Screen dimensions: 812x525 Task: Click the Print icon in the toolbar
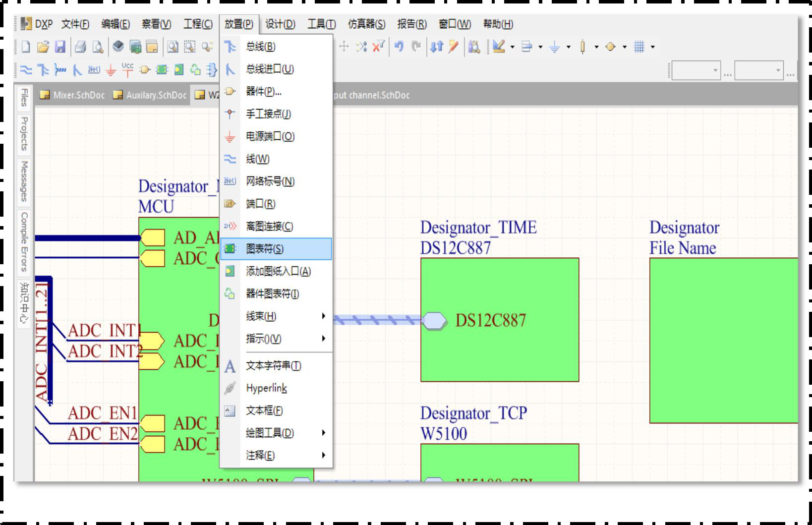[x=80, y=47]
